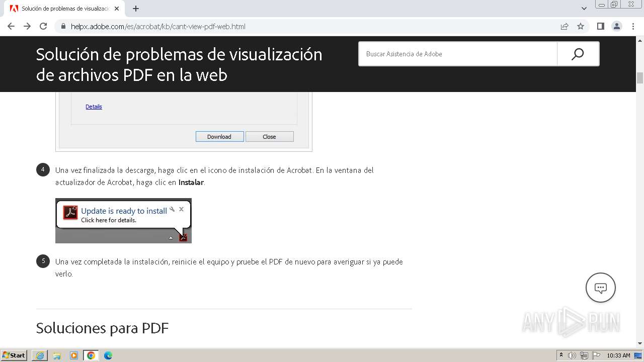Open a new browser tab

[x=136, y=9]
